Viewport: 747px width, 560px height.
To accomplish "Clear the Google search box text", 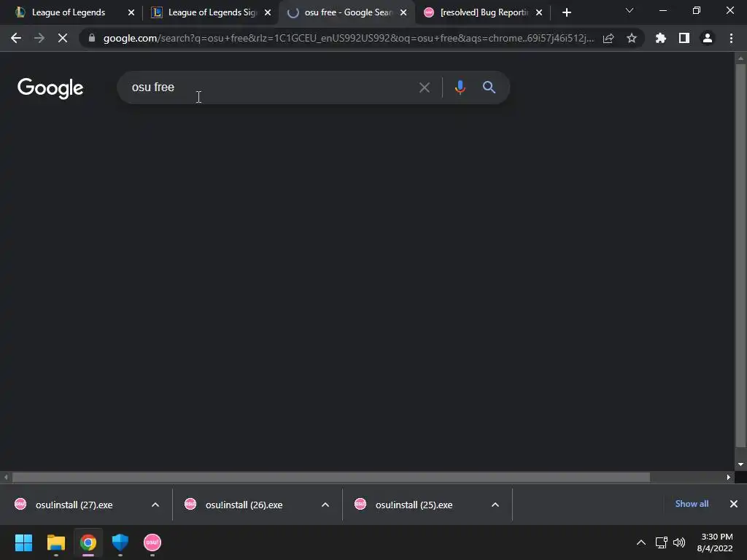I will coord(425,87).
